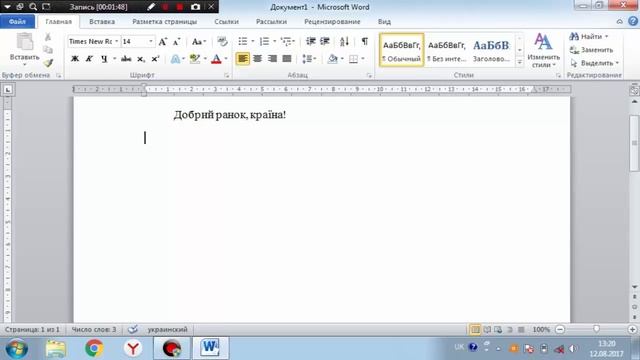640x360 pixels.
Task: Switch to Web Layout view
Action: pos(498,329)
